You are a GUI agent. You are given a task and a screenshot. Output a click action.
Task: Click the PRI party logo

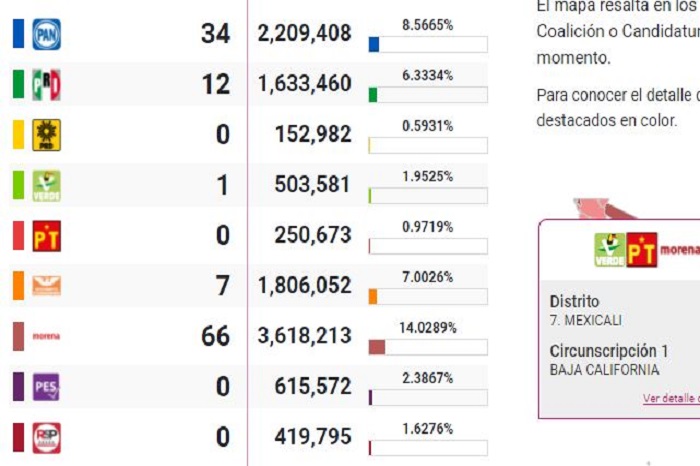[x=46, y=84]
